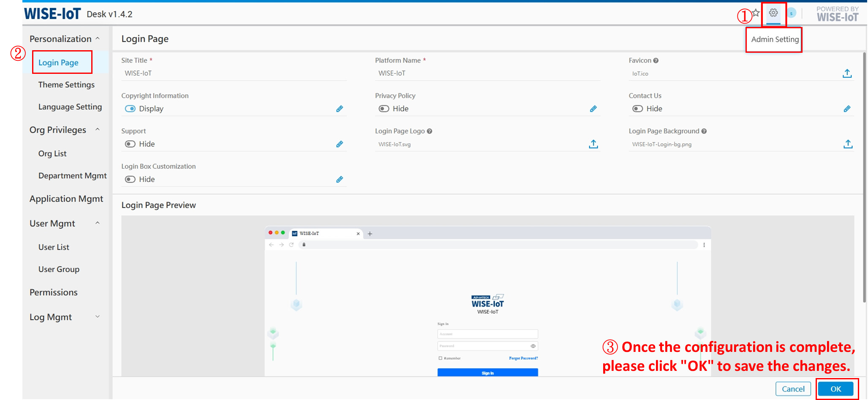Viewport: 868px width, 400px height.
Task: Upload a new Login Page Background
Action: click(x=848, y=144)
